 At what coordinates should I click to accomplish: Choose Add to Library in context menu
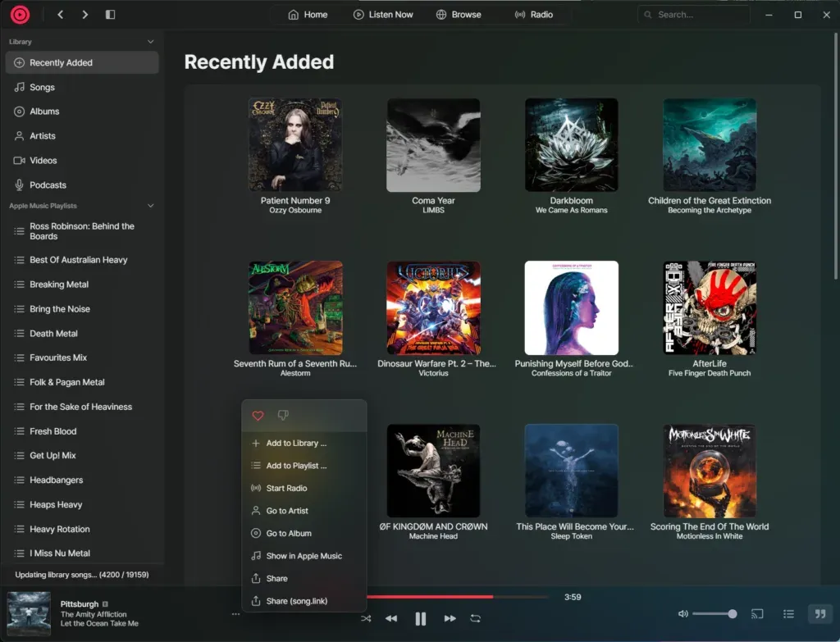[x=304, y=444]
